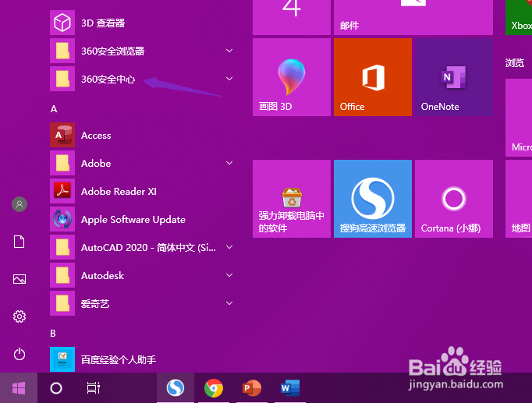The width and height of the screenshot is (532, 403).
Task: Click the 360安全中心 folder name
Action: (108, 80)
